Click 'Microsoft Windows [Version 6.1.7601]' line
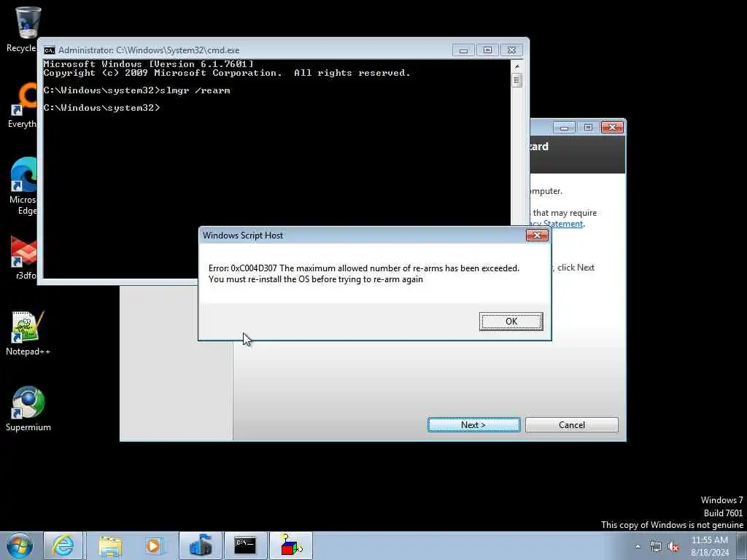Image resolution: width=747 pixels, height=560 pixels. point(148,64)
